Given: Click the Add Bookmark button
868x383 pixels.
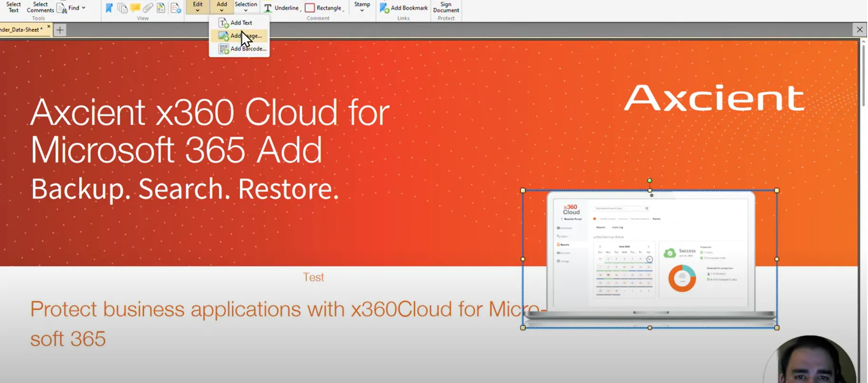Looking at the screenshot, I should [x=404, y=8].
